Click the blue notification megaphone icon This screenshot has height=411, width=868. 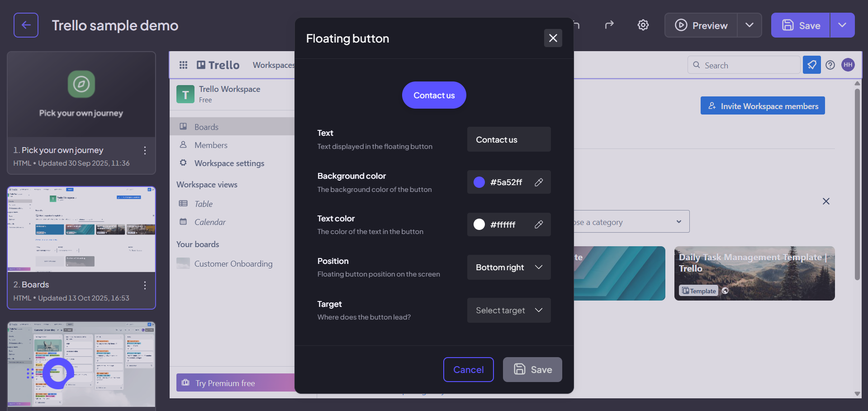812,65
